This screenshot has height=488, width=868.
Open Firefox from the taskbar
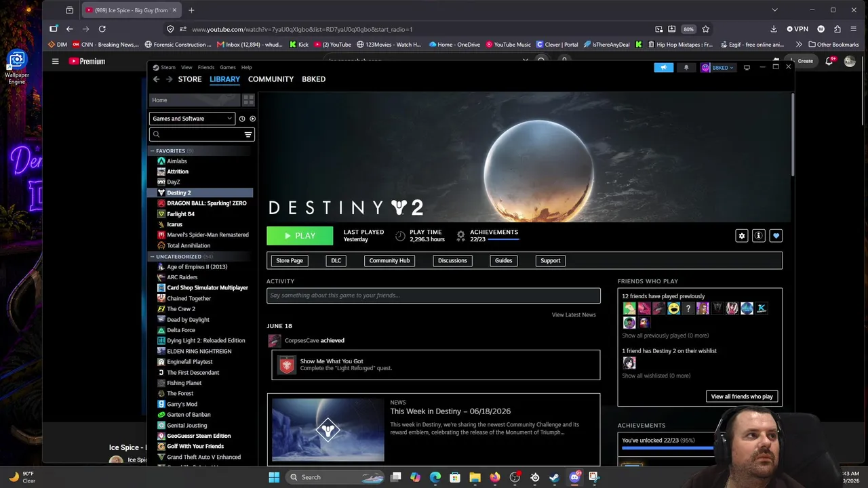click(x=495, y=477)
